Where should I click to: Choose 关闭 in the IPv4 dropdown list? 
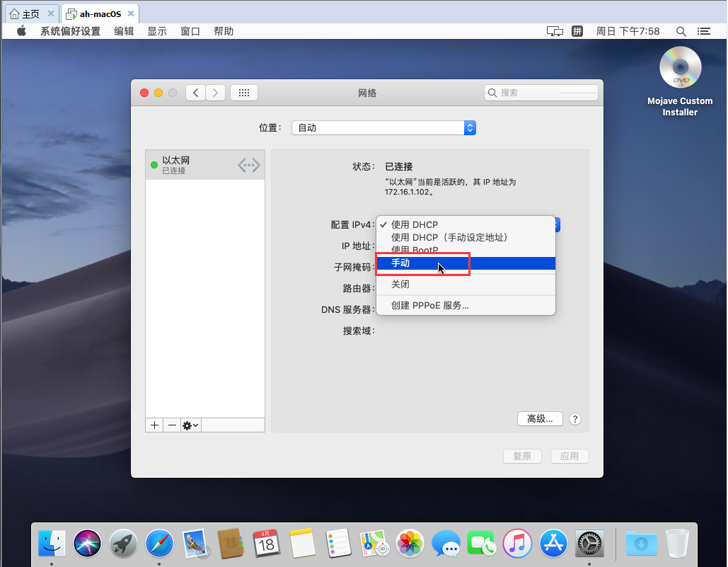tap(400, 285)
